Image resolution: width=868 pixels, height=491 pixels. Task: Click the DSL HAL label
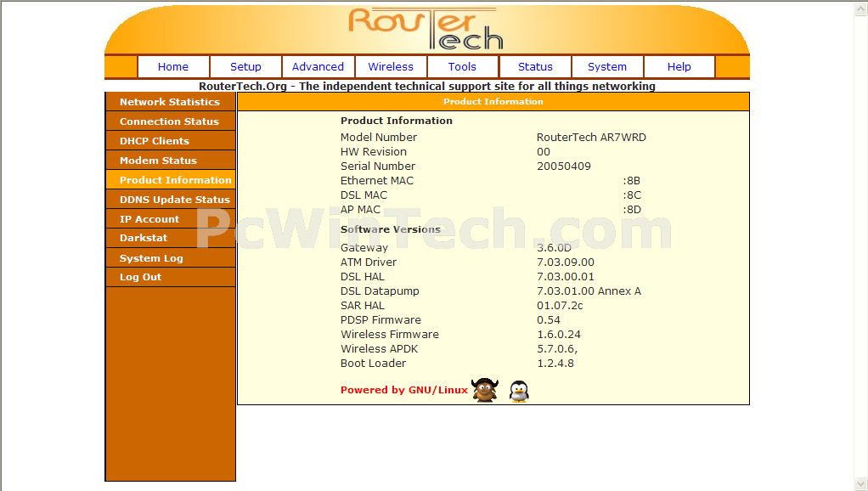click(x=363, y=276)
